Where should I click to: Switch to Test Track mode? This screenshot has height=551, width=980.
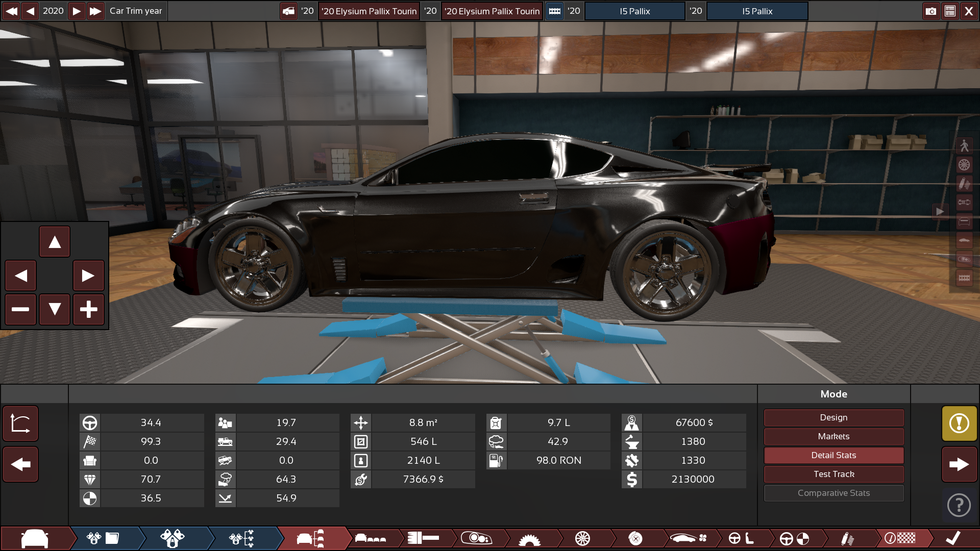point(834,474)
